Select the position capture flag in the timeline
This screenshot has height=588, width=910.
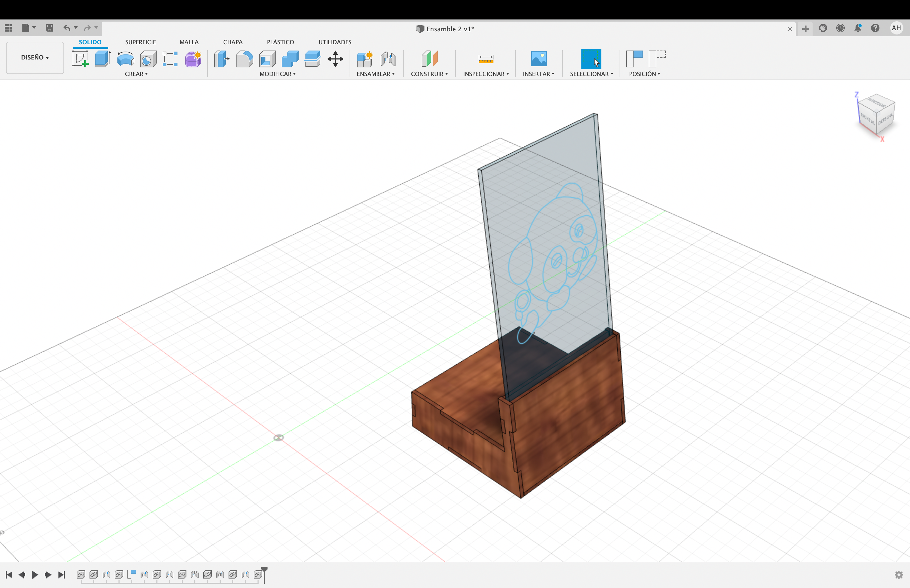tap(132, 574)
